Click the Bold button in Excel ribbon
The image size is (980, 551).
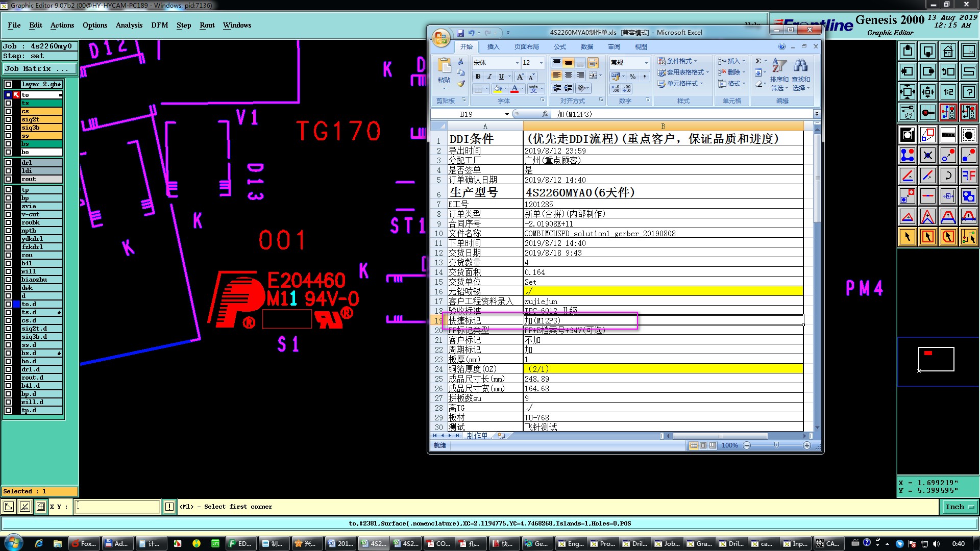pos(478,77)
